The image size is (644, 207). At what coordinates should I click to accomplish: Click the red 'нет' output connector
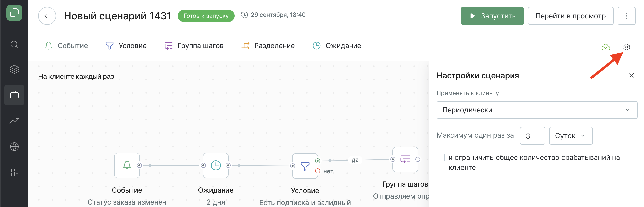318,171
